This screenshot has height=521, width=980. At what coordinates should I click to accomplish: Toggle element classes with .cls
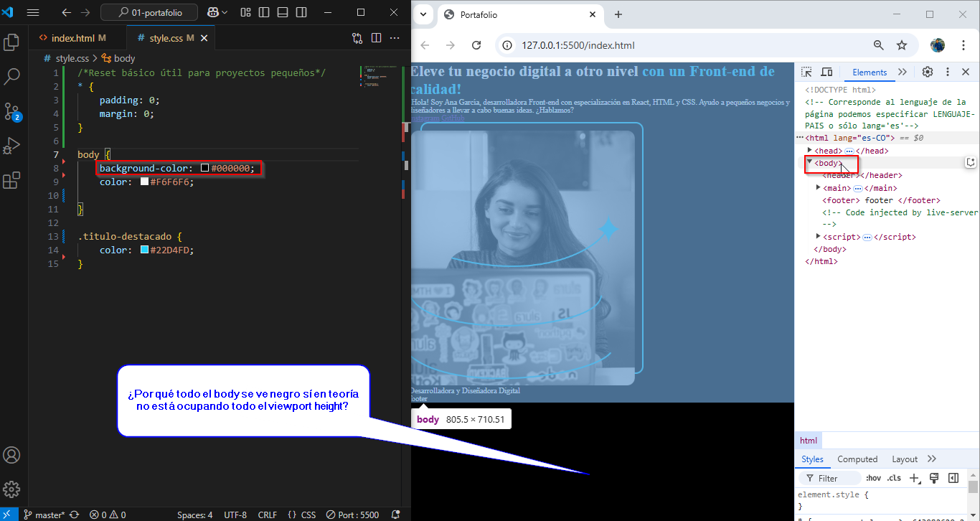coord(894,478)
